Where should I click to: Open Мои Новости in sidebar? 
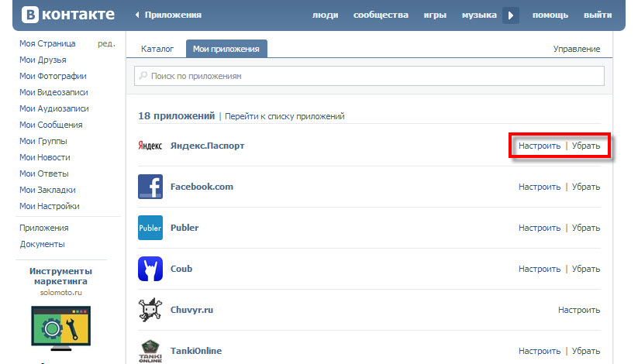click(x=45, y=157)
